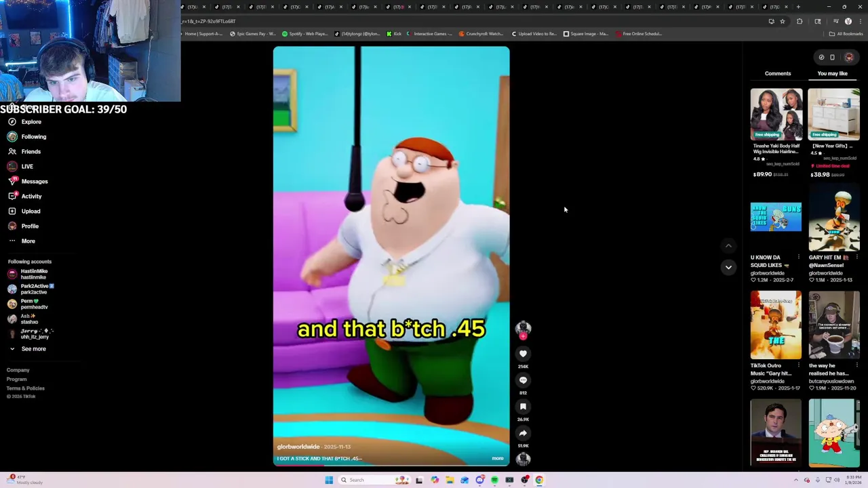This screenshot has height=488, width=868.
Task: Open the Tinashe Yaki Body Half Wig product
Action: click(776, 113)
